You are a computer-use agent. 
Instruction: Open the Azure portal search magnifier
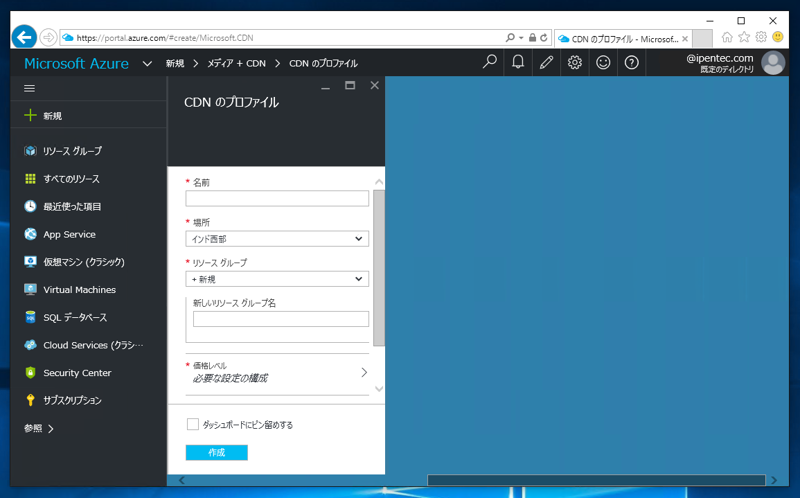click(489, 62)
